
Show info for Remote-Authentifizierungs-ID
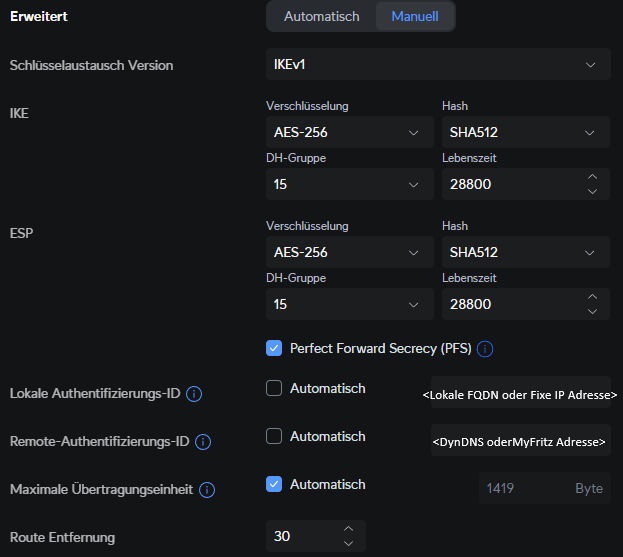203,442
